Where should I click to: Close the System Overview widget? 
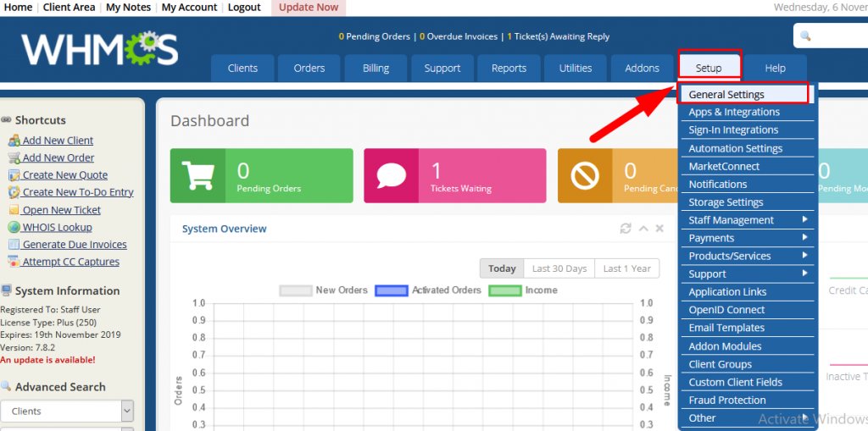point(659,229)
